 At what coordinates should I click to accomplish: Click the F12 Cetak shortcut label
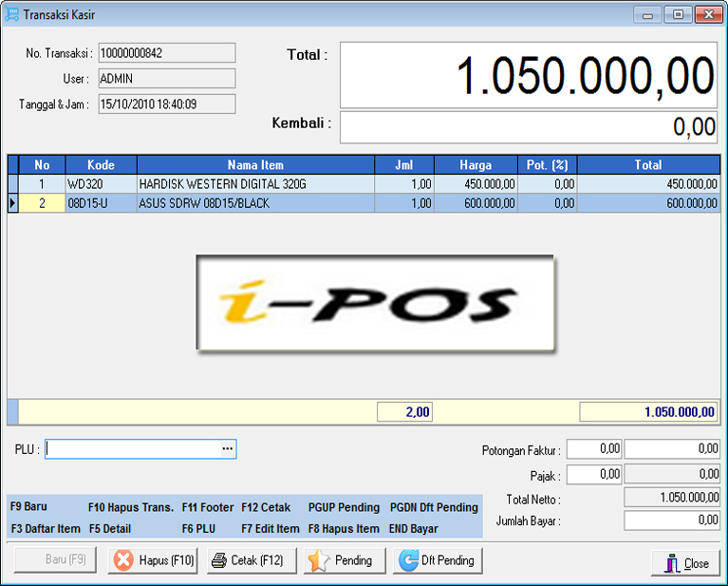click(266, 507)
